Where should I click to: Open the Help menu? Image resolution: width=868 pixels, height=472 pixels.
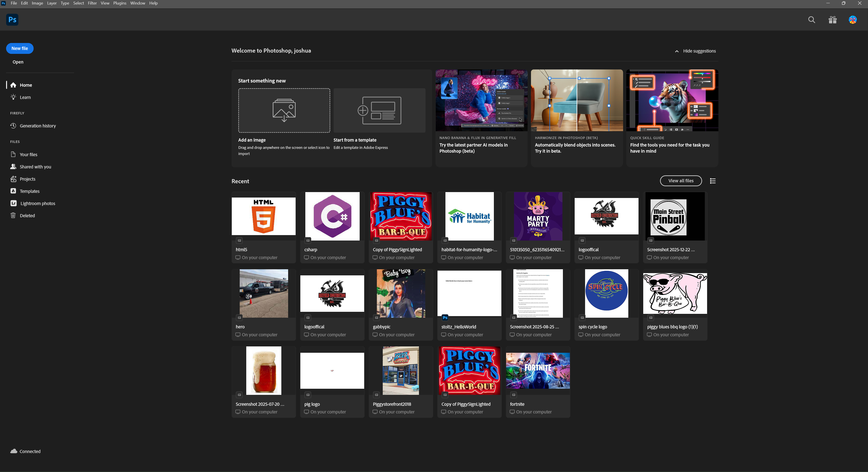153,3
